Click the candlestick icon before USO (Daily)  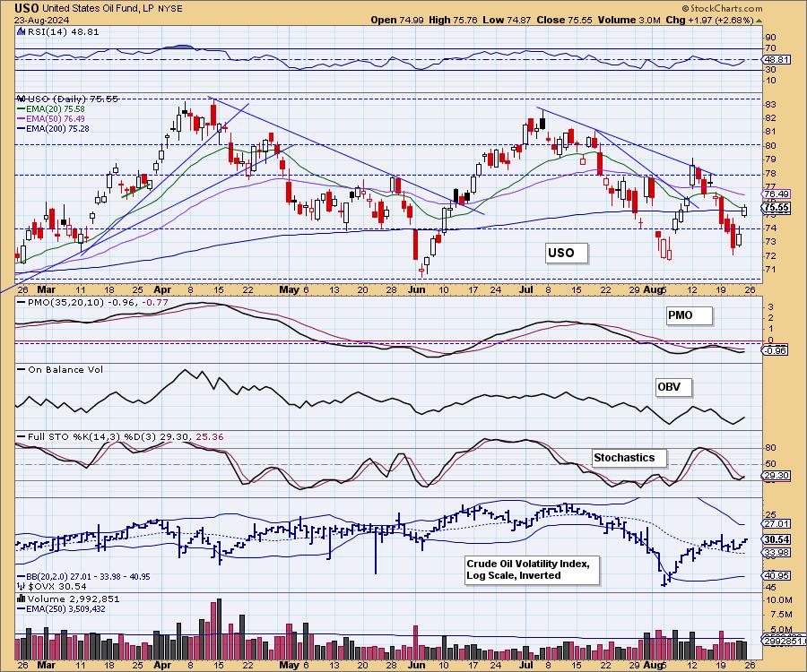(22, 99)
